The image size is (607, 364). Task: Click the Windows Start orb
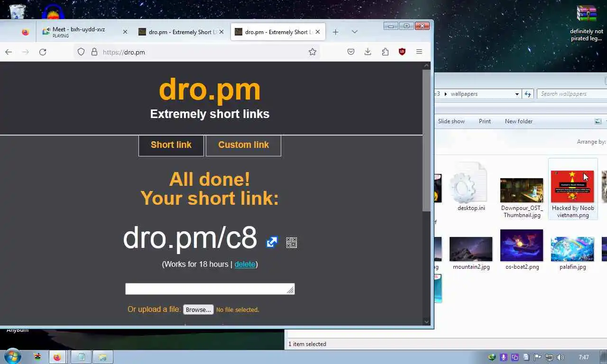[12, 356]
